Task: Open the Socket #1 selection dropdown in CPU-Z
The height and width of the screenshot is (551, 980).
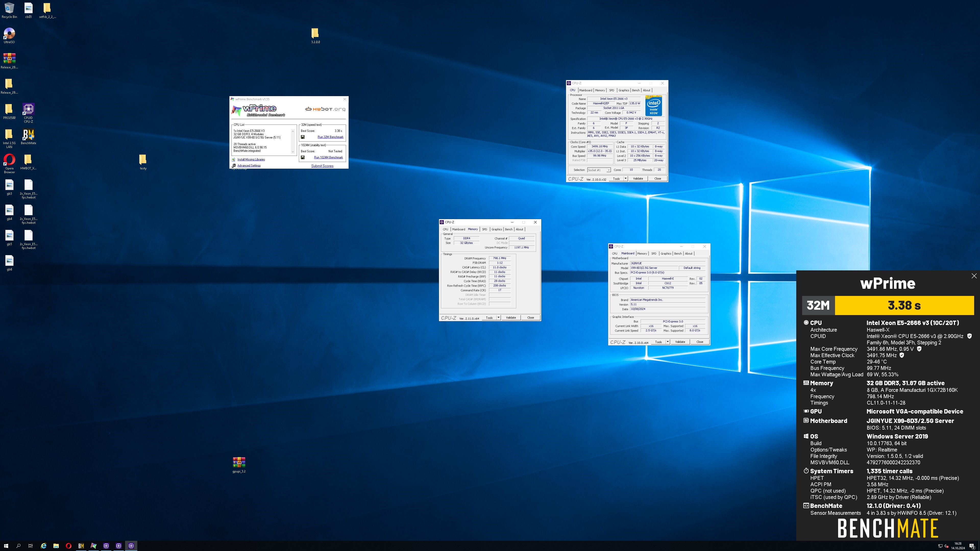Action: [x=599, y=170]
